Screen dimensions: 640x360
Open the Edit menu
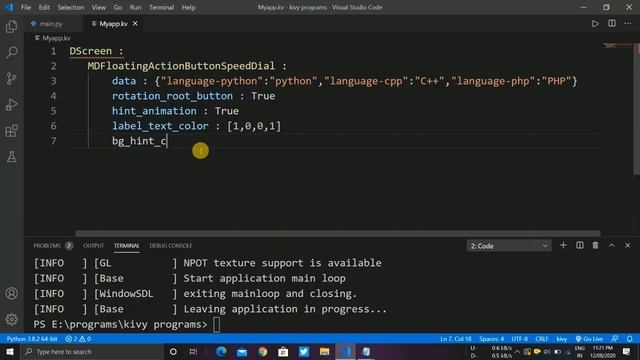click(44, 7)
